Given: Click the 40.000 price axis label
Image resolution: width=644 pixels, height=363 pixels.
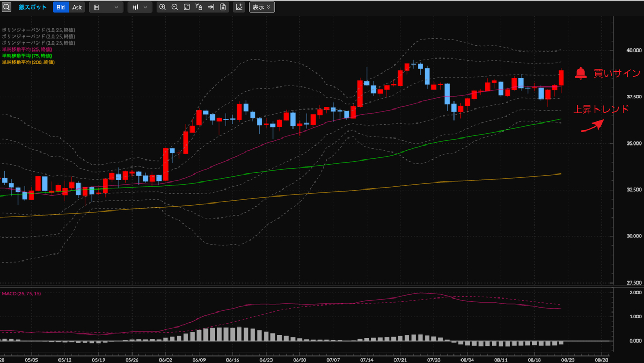Looking at the screenshot, I should click(x=633, y=50).
